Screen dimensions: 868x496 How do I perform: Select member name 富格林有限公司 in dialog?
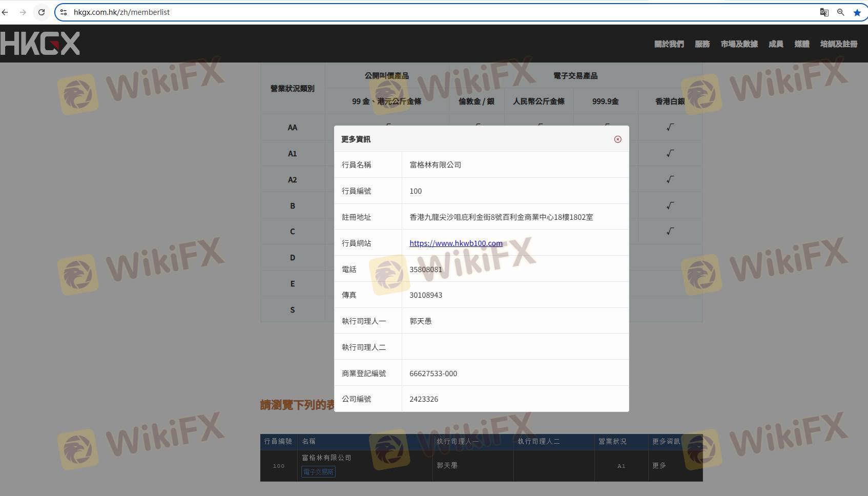tap(436, 165)
